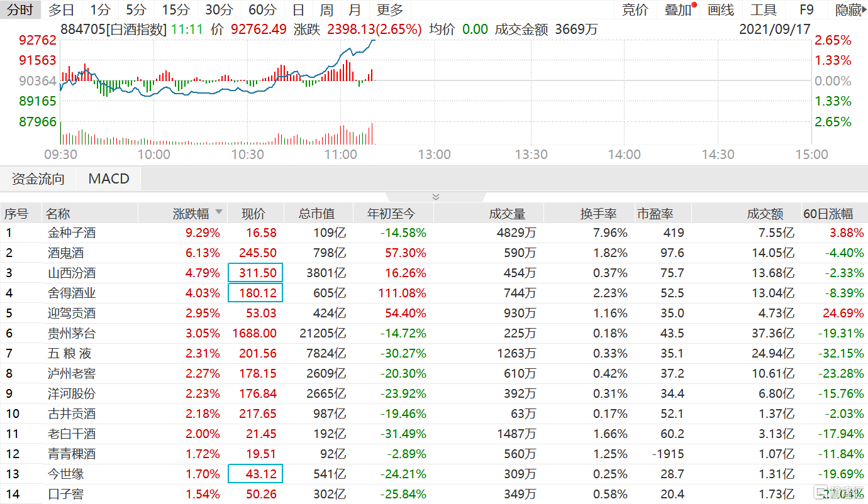This screenshot has height=504, width=868.
Task: Open the 1分 one-minute chart
Action: click(x=100, y=9)
